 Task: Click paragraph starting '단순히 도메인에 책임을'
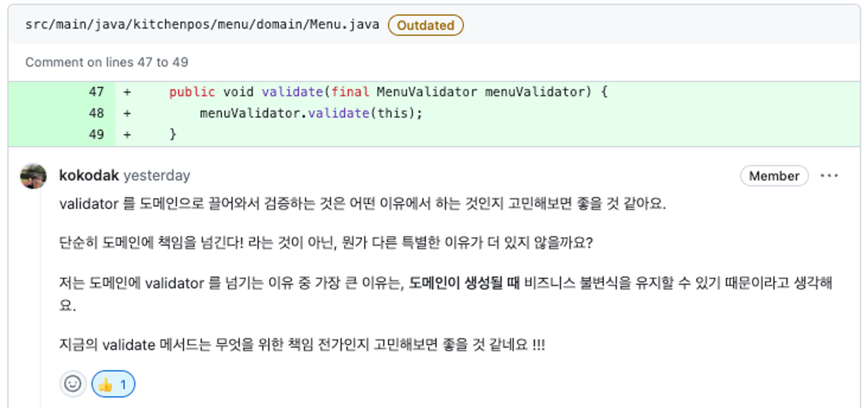pos(326,242)
